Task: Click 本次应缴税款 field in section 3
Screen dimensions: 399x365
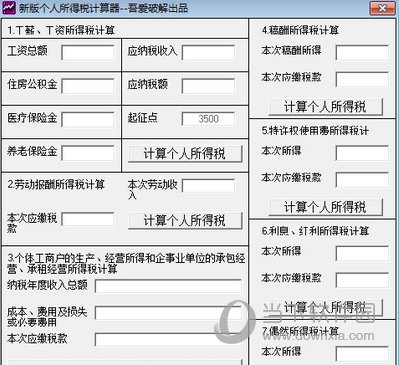Action: (168, 340)
